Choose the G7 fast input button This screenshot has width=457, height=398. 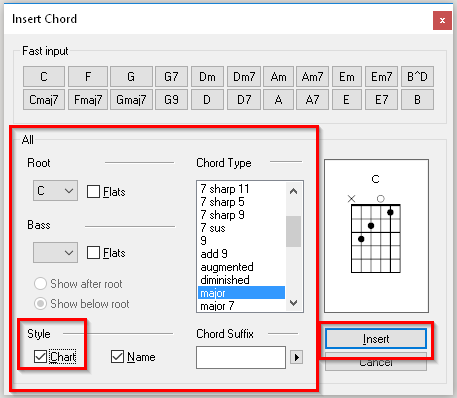[171, 77]
